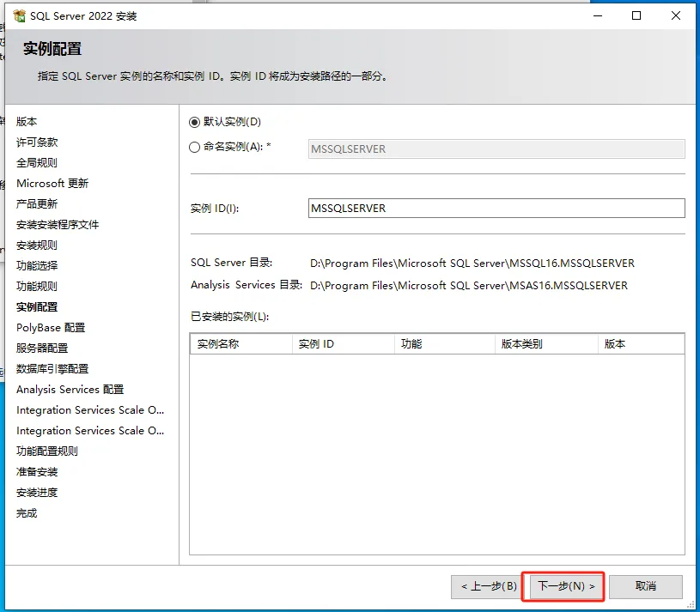The height and width of the screenshot is (612, 700).
Task: Minimize the SQL Server 2022 安装 window
Action: (x=598, y=15)
